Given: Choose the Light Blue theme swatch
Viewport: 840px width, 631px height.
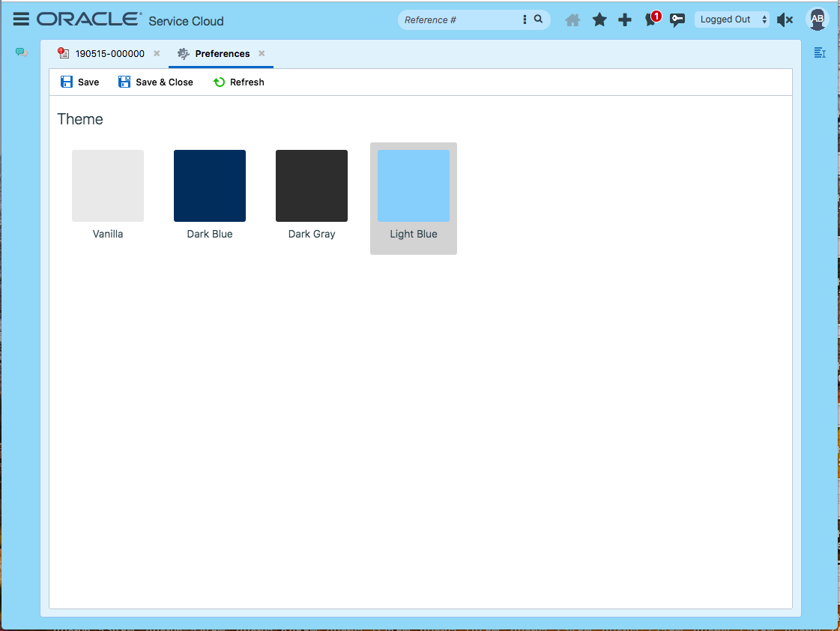Looking at the screenshot, I should pyautogui.click(x=413, y=186).
